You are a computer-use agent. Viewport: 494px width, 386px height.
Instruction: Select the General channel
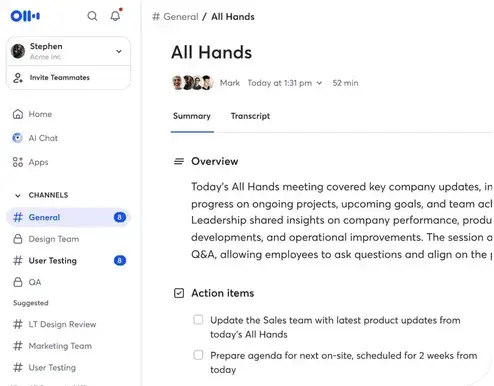point(68,217)
